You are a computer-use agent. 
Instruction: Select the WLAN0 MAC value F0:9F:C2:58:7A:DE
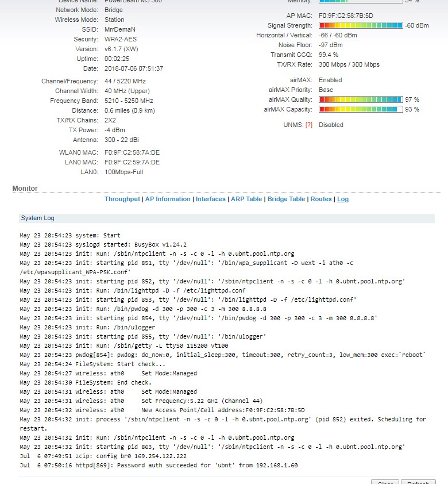[132, 152]
